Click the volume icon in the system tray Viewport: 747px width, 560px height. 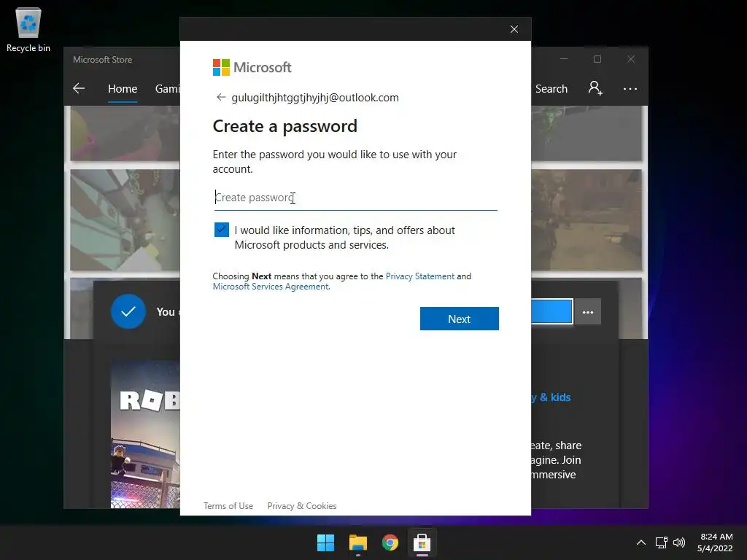(679, 542)
